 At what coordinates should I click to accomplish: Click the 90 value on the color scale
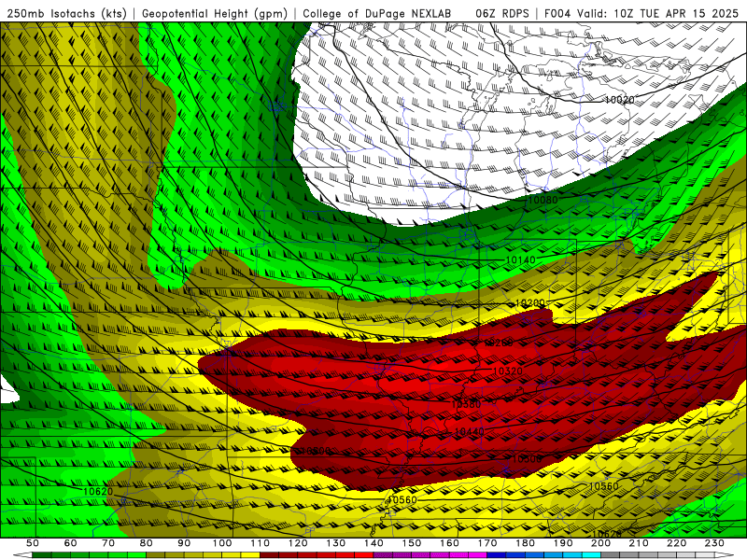[x=184, y=543]
